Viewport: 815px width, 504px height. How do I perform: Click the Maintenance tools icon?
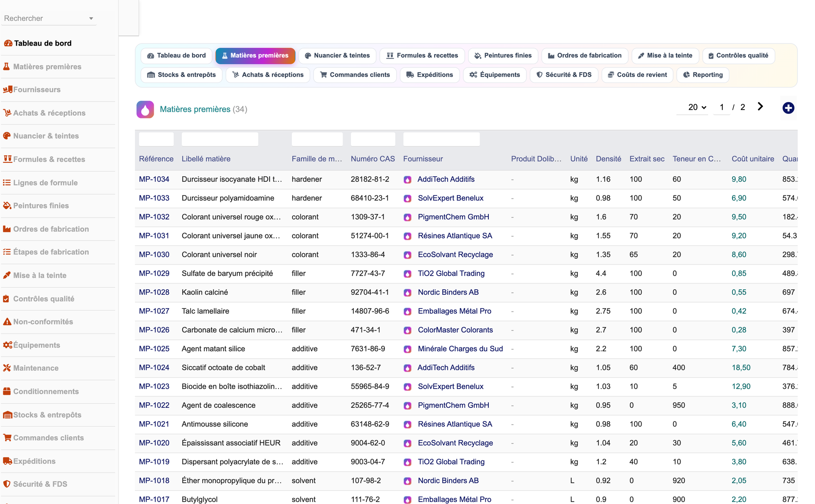pyautogui.click(x=7, y=368)
